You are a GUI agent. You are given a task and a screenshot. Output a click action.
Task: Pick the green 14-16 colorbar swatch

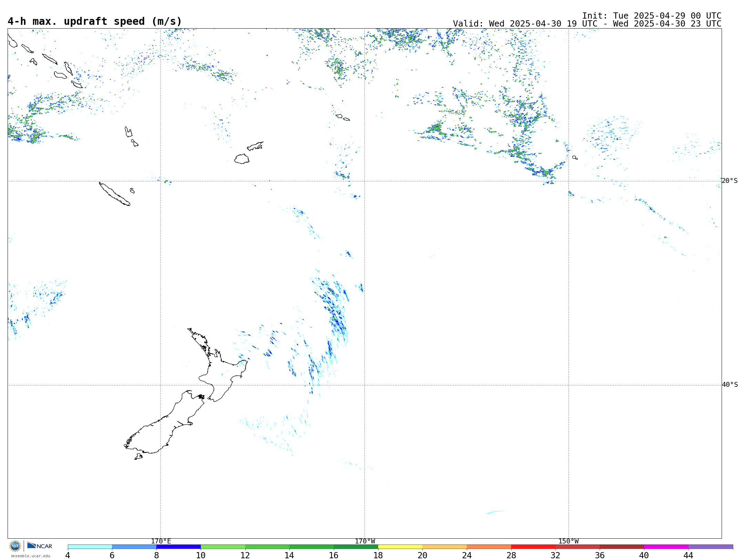[x=312, y=547]
